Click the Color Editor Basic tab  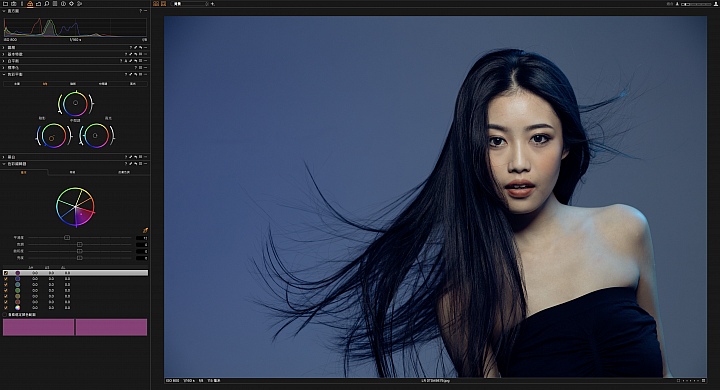tap(23, 172)
